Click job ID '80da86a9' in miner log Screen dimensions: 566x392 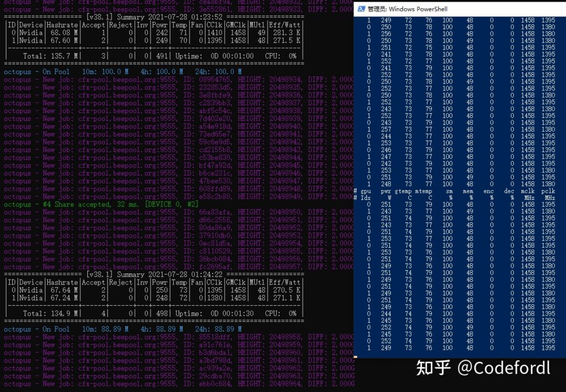point(214,228)
